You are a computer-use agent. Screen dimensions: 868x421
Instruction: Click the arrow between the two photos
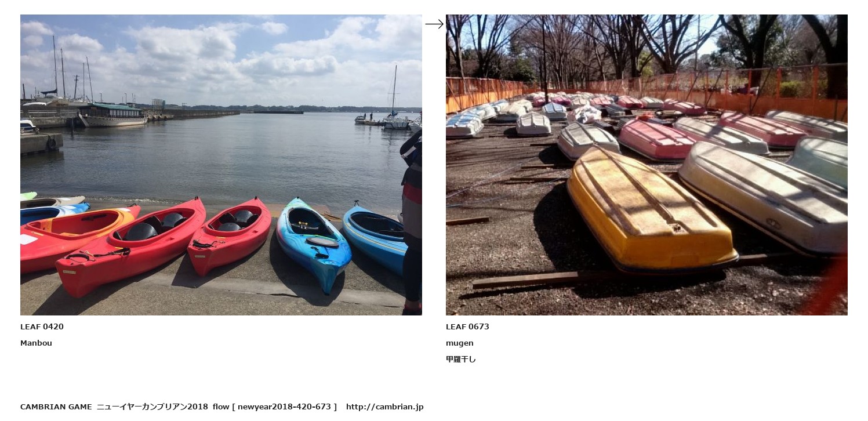tap(434, 24)
